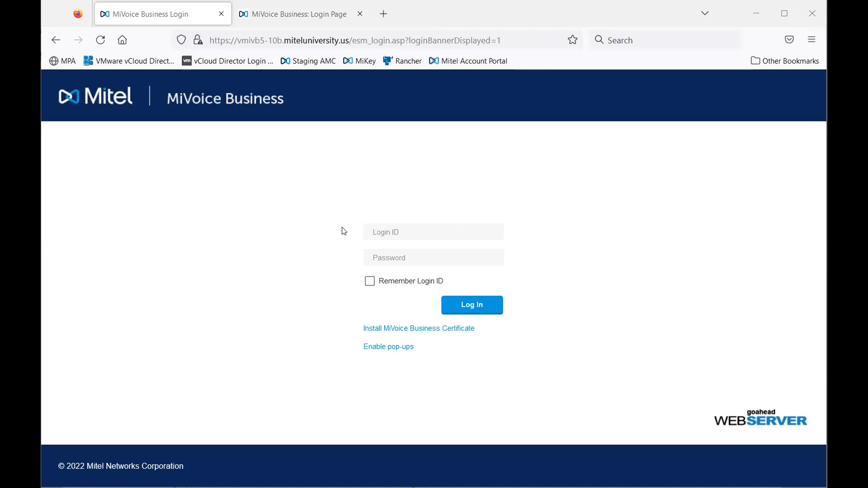This screenshot has width=868, height=488.
Task: Bookmark this page with the star icon
Action: 572,40
